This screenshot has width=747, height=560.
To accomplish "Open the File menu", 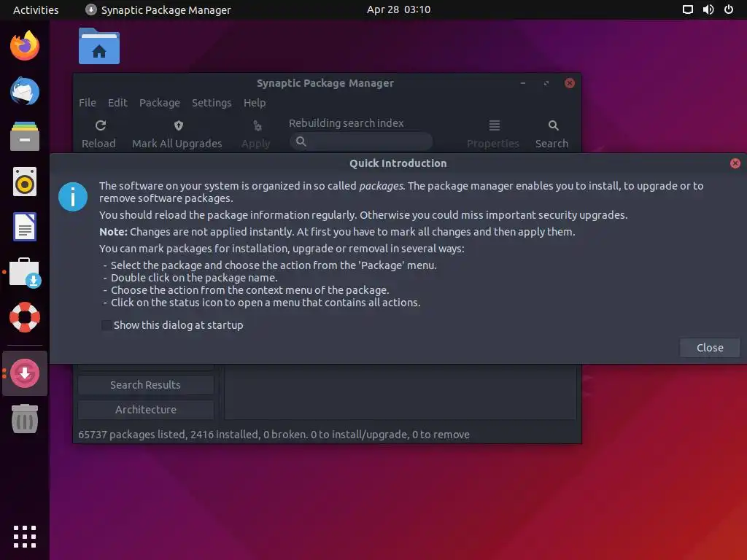I will pyautogui.click(x=88, y=103).
